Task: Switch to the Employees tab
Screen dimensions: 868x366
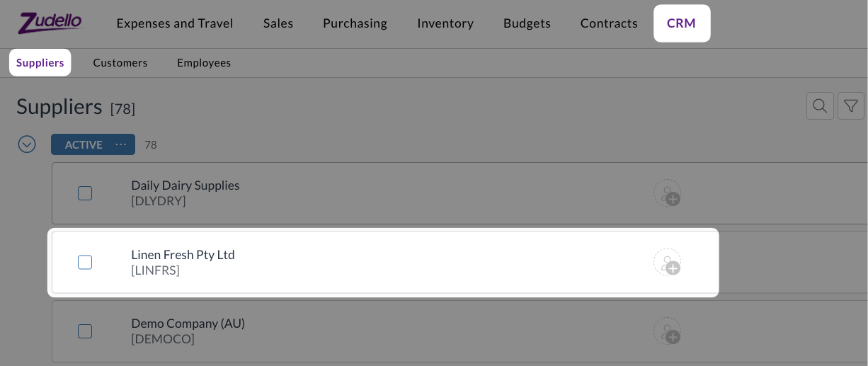Action: point(204,62)
